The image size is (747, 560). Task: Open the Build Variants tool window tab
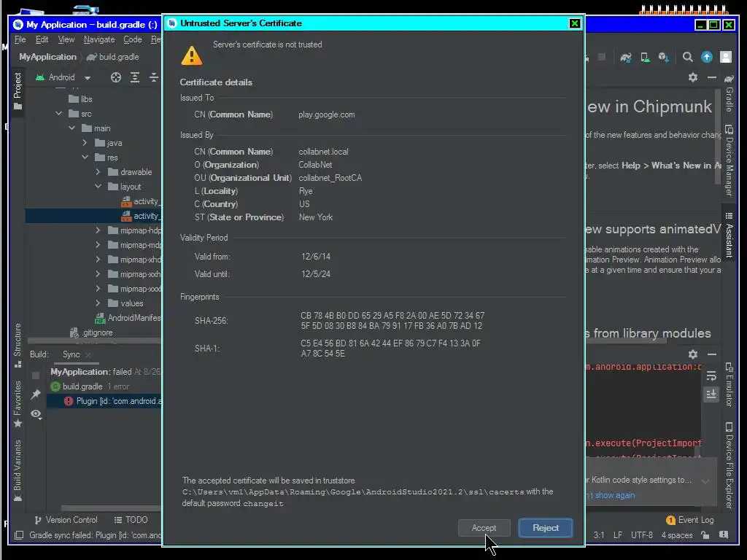click(18, 470)
